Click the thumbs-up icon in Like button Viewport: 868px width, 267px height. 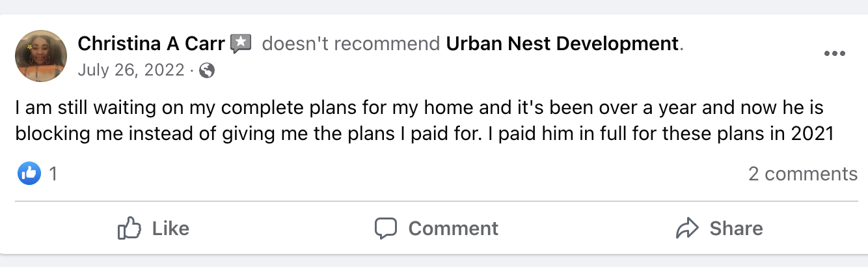pyautogui.click(x=129, y=229)
